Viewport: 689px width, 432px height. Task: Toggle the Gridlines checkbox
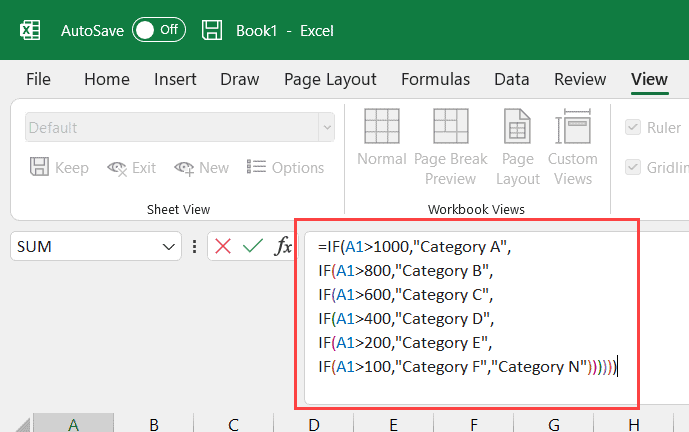[633, 167]
